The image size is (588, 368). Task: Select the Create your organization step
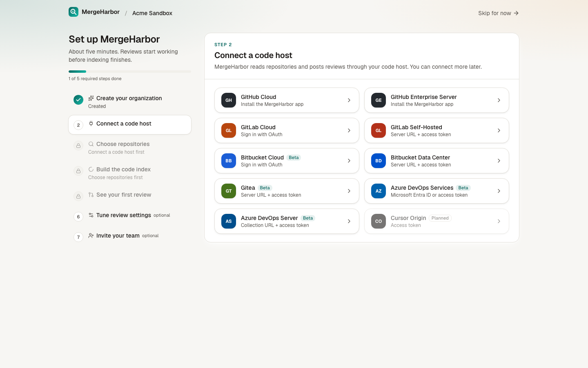(130, 102)
